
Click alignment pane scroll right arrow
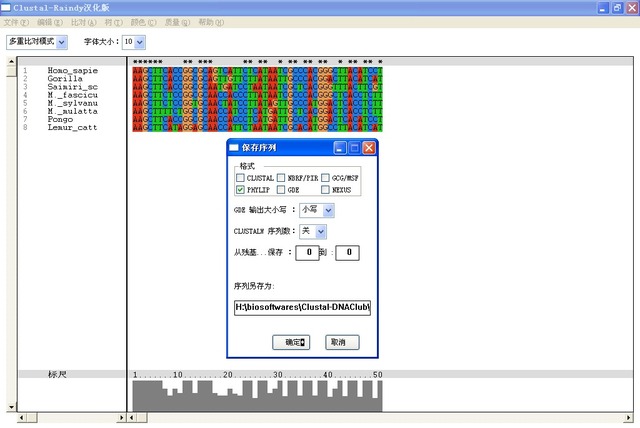coord(629,418)
